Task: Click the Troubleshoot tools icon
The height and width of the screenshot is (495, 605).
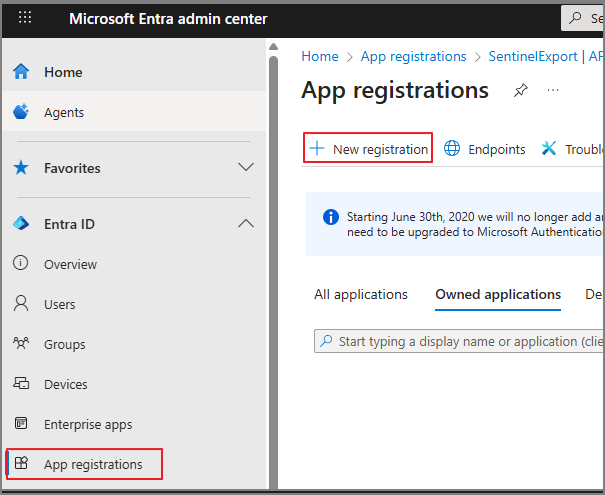Action: click(x=549, y=148)
